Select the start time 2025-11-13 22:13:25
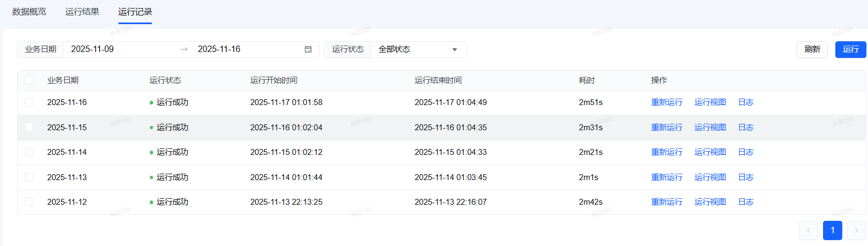868x246 pixels. (286, 202)
